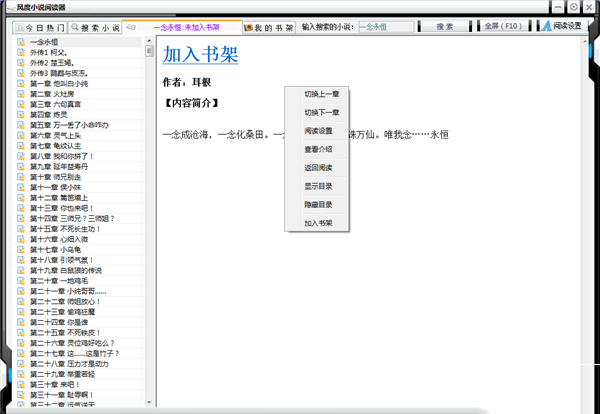Click the page icon beside 第十章 师兄别走
Screen dimensions: 600x414
click(21, 177)
